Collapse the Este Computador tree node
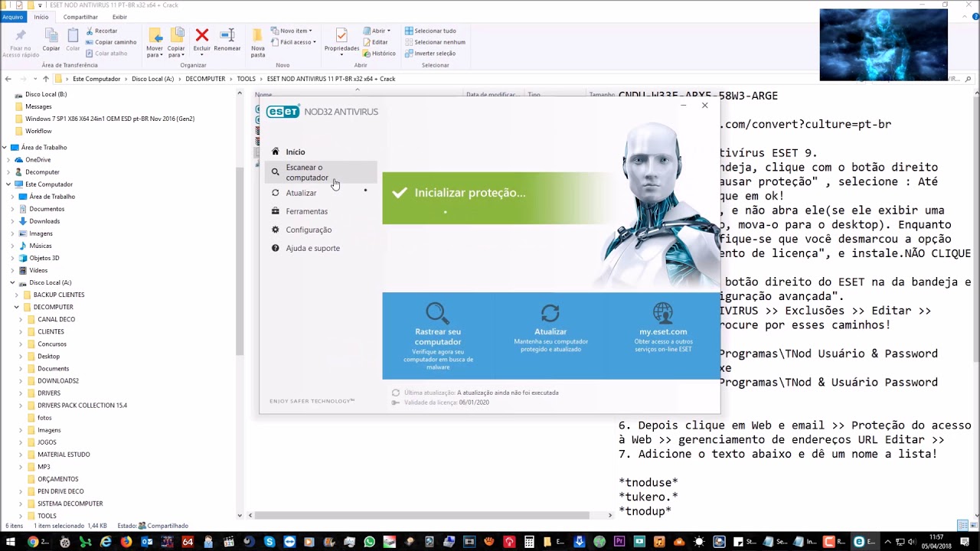Image resolution: width=980 pixels, height=551 pixels. (8, 184)
